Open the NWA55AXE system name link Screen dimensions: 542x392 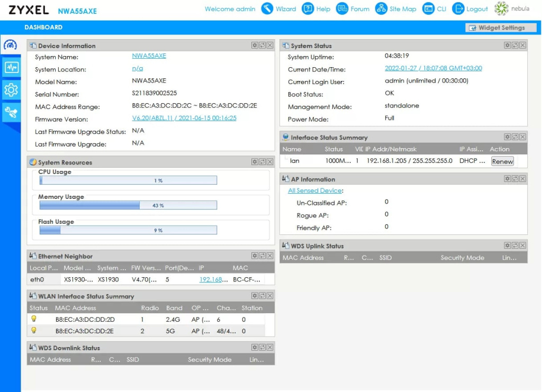(149, 56)
